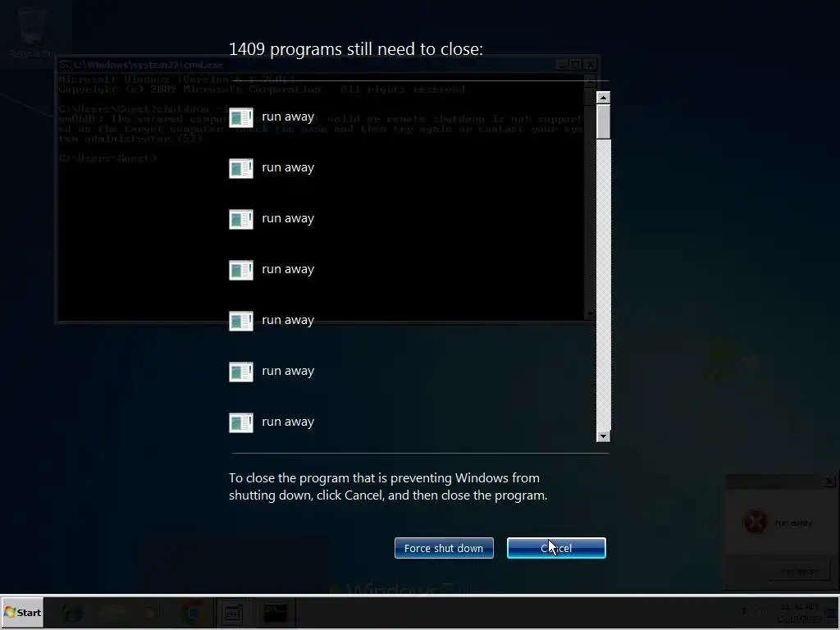Image resolution: width=840 pixels, height=630 pixels.
Task: Click the red error icon in the run away dialog
Action: pos(756,522)
